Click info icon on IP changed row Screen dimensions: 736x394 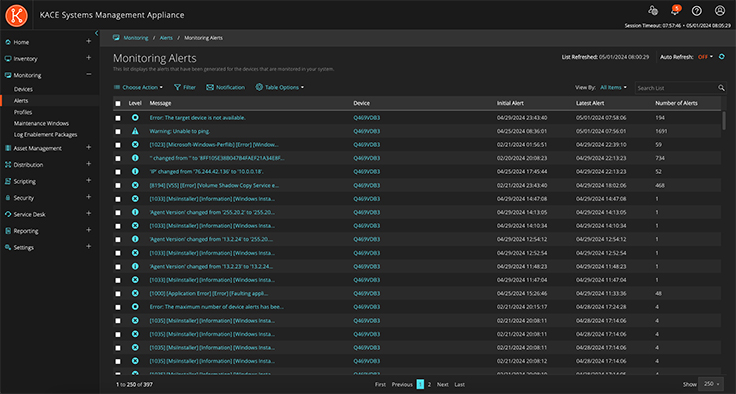coord(135,171)
